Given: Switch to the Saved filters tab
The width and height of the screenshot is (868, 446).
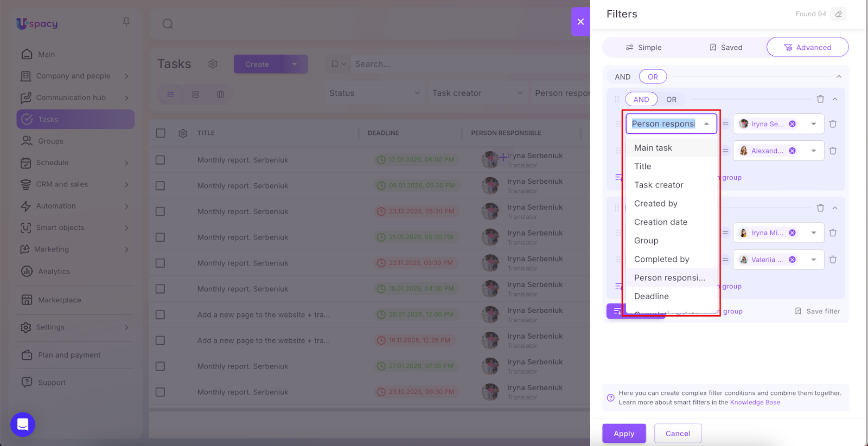Looking at the screenshot, I should [726, 48].
